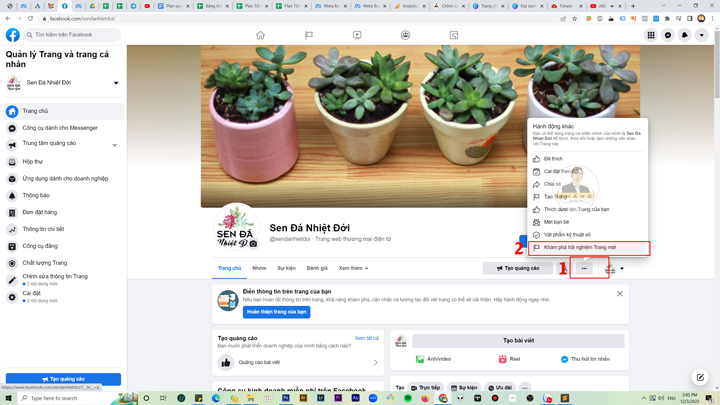Open Đơn đặt hàng in sidebar
This screenshot has width=720, height=405.
(x=63, y=213)
